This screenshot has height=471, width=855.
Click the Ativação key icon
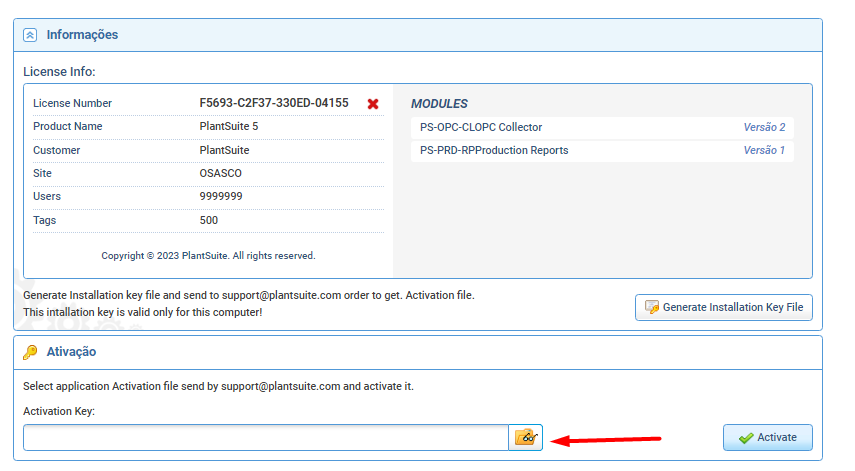[x=30, y=352]
